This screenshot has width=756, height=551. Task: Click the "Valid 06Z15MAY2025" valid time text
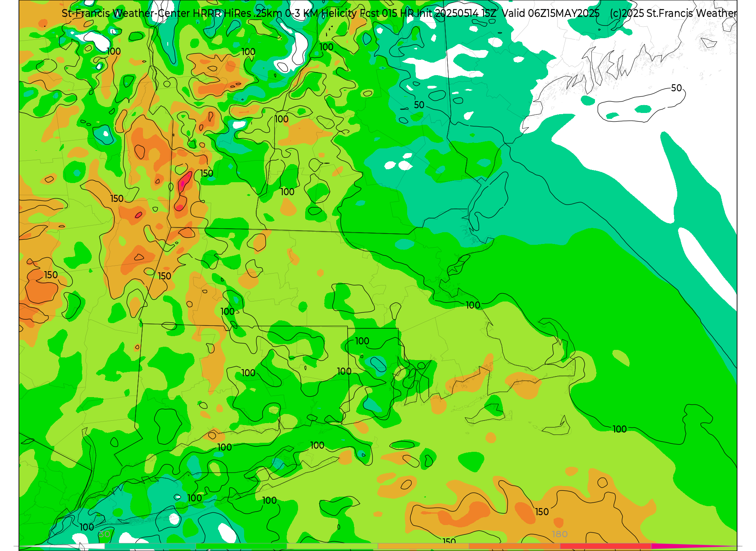[550, 13]
